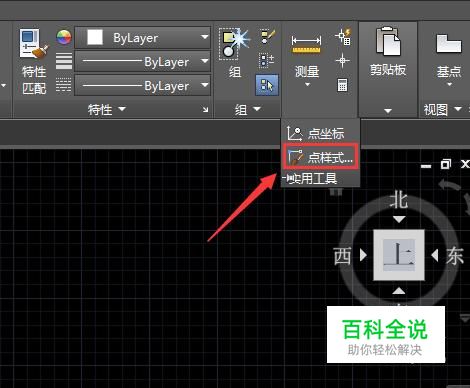Click ViewCube arrow below 北

(399, 219)
